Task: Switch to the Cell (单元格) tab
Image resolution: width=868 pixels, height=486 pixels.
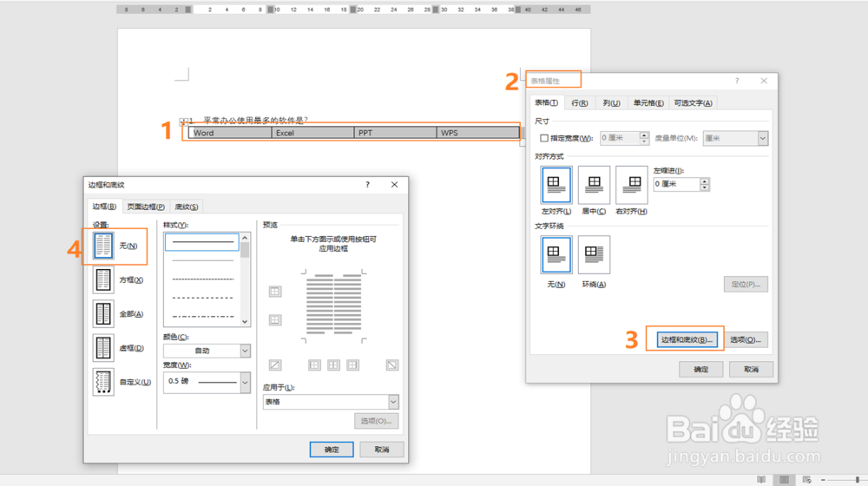Action: coord(648,103)
